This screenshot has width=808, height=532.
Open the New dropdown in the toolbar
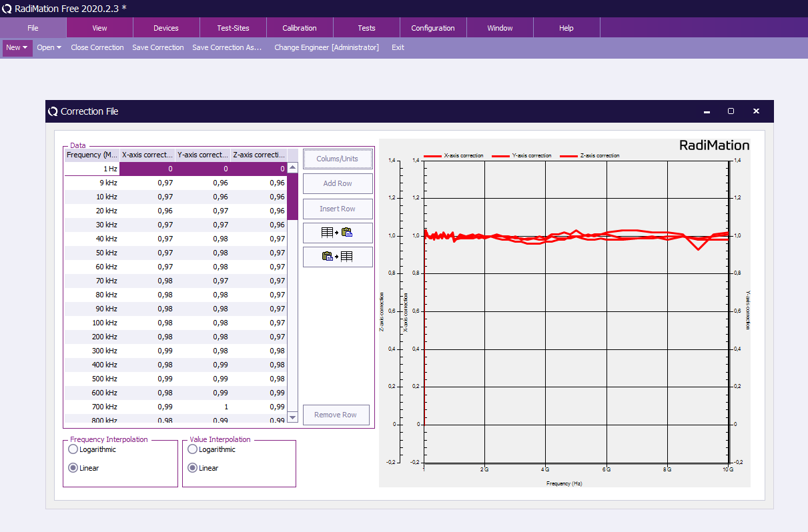[x=17, y=47]
